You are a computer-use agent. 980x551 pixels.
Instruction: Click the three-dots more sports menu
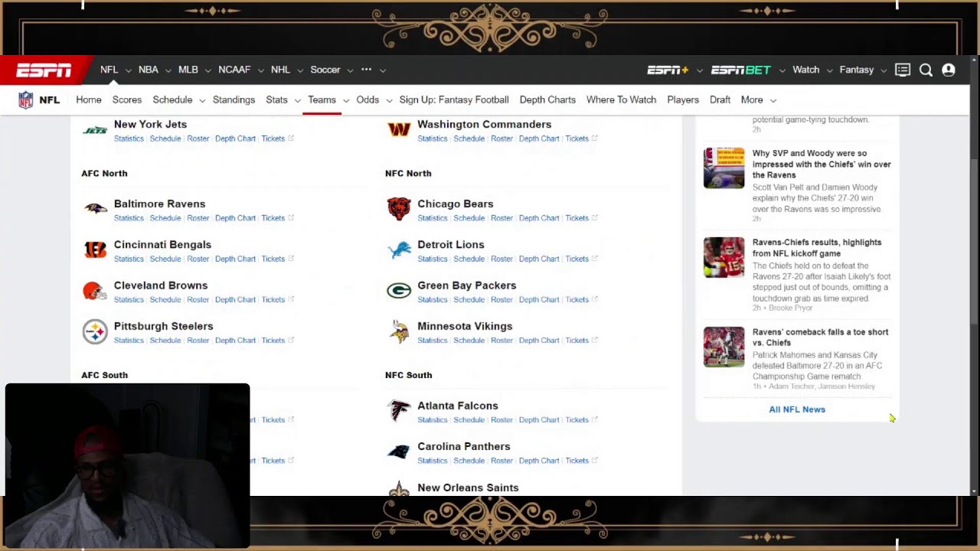pyautogui.click(x=366, y=70)
